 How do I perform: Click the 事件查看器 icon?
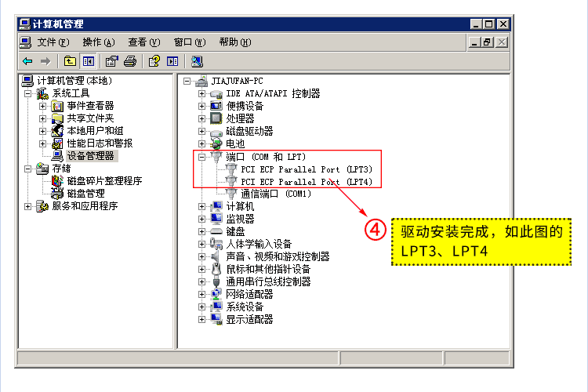(57, 106)
